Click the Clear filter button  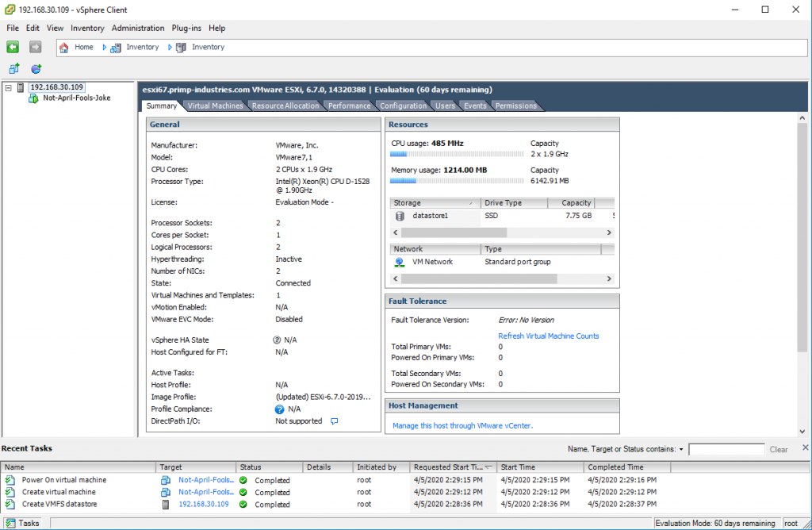tap(779, 450)
